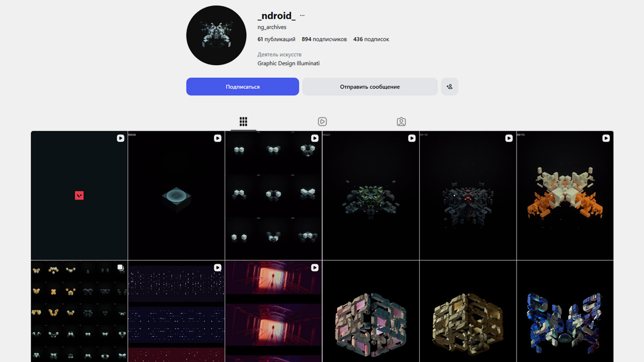
Task: Click reel icon on the dotted lights post
Action: [x=217, y=268]
